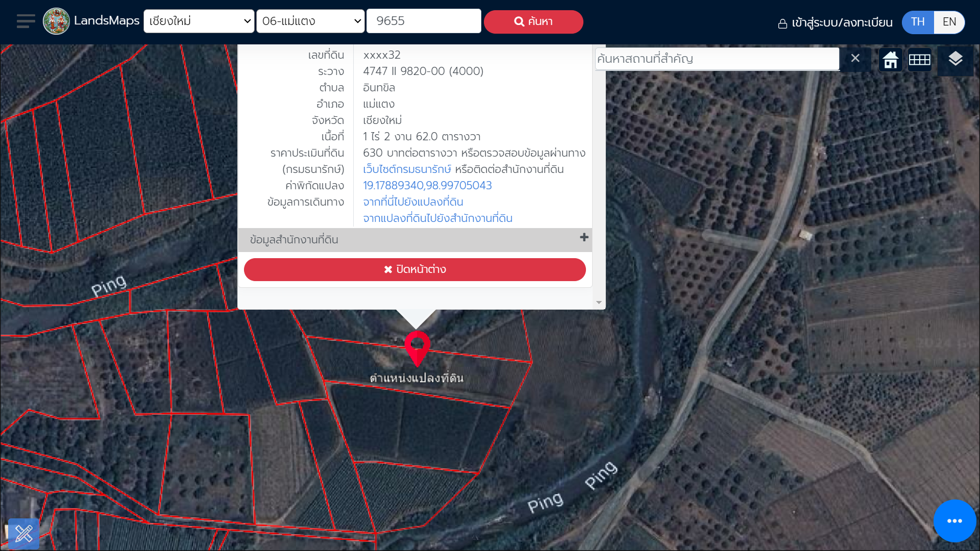Open the measuring tool ruler icon
Screen dimensions: 980x551
23,534
